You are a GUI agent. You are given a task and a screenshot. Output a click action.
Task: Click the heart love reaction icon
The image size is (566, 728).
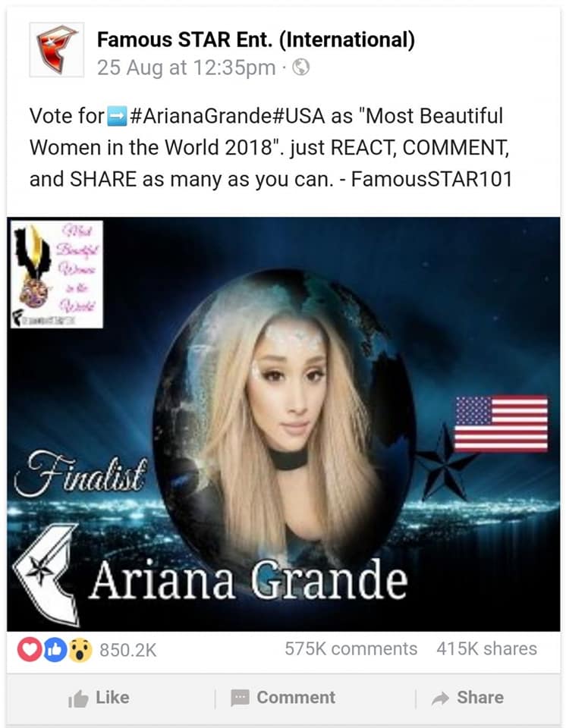click(30, 649)
